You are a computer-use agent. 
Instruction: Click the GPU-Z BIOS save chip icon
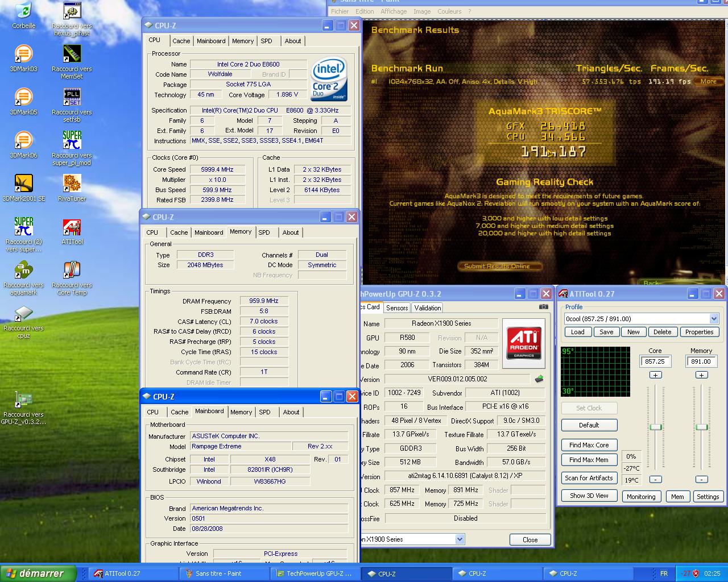coord(539,379)
